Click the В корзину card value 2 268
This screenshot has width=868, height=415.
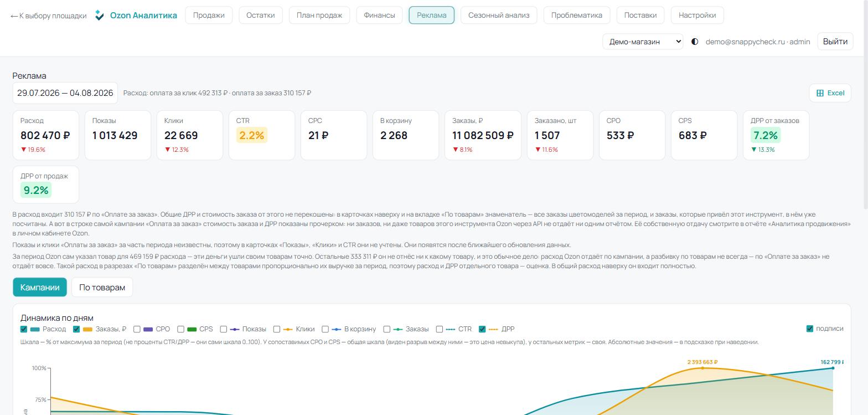click(x=394, y=135)
